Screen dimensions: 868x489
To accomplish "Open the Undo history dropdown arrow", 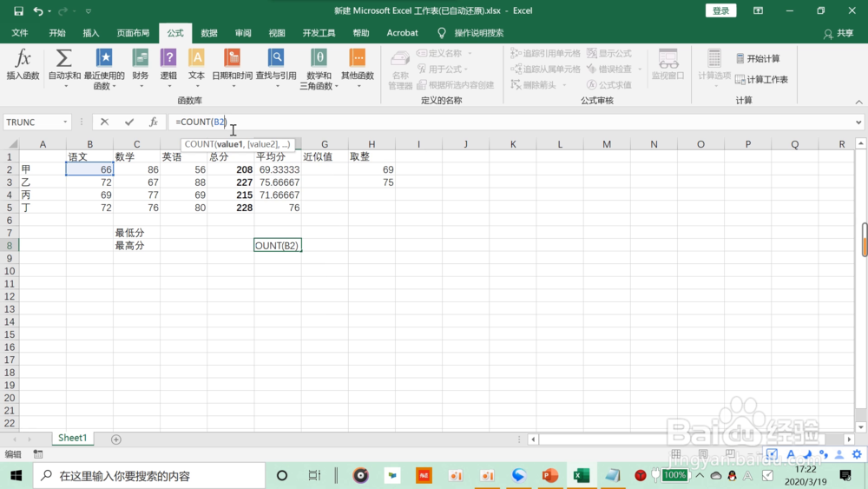I will point(49,11).
